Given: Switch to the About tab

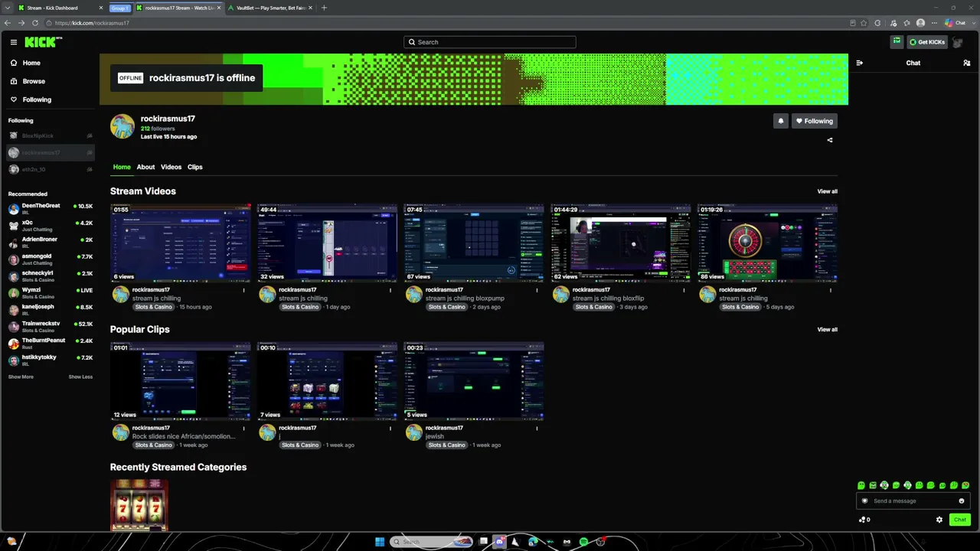Looking at the screenshot, I should 145,167.
